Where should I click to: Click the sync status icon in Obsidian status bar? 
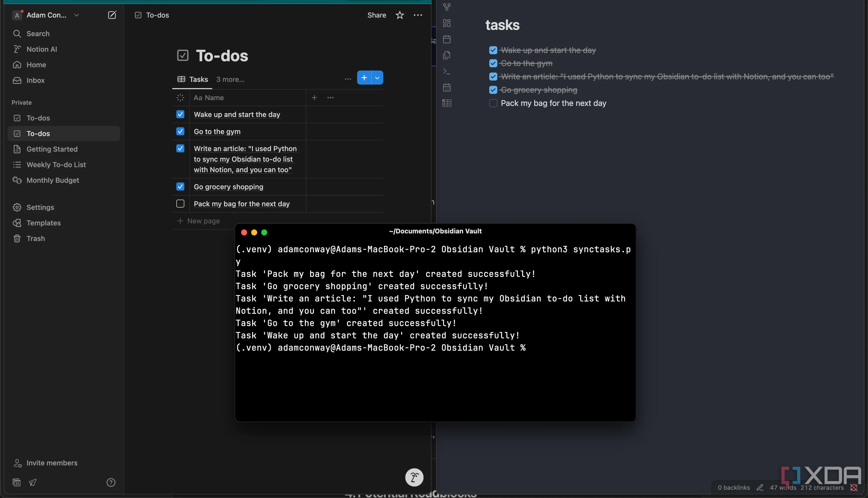click(854, 487)
